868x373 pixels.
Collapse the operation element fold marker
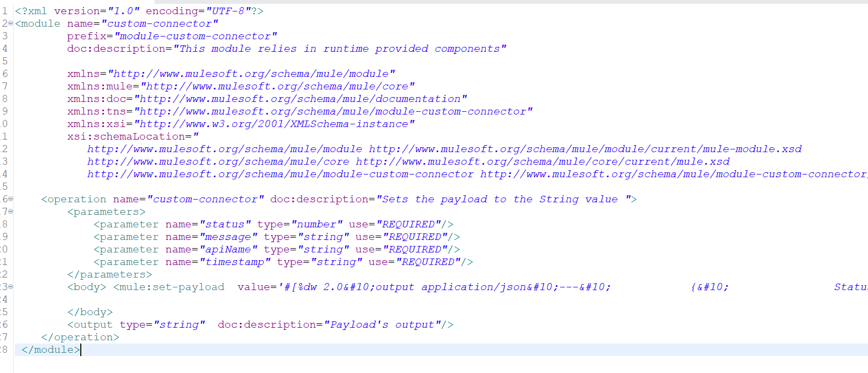click(x=11, y=199)
